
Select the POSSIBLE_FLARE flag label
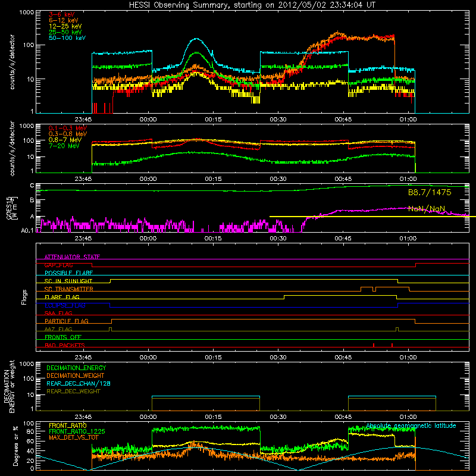68,273
